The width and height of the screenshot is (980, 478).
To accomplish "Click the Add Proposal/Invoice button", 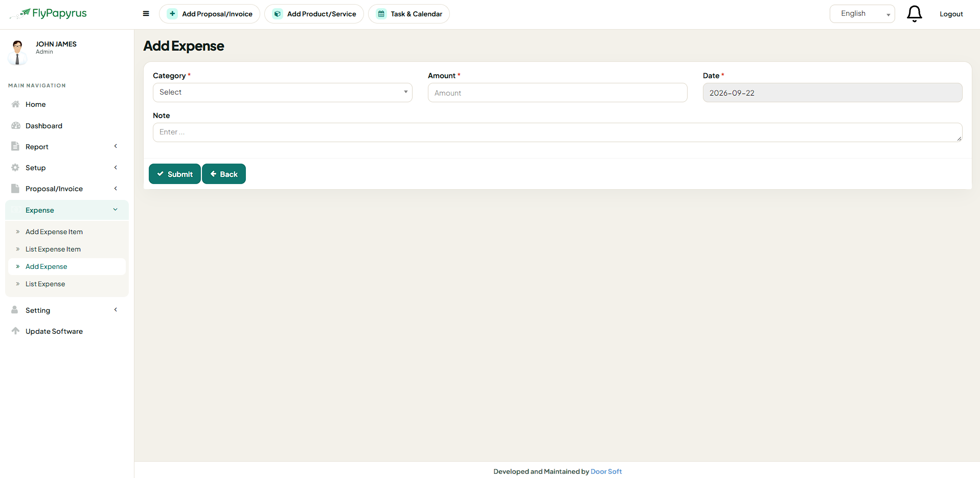I will click(x=210, y=14).
